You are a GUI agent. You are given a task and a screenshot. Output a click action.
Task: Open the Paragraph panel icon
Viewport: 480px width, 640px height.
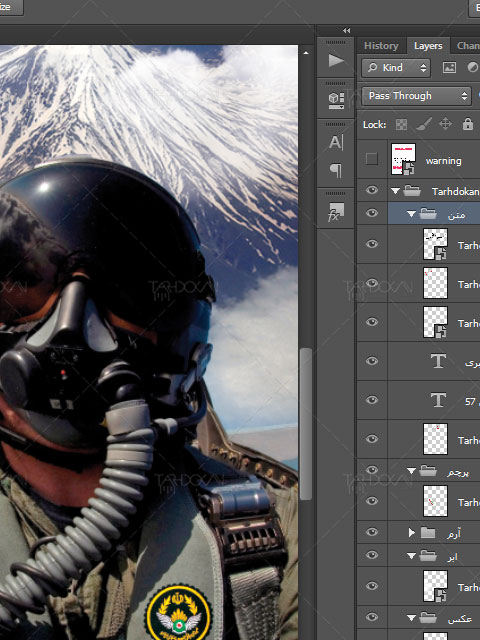(x=336, y=170)
